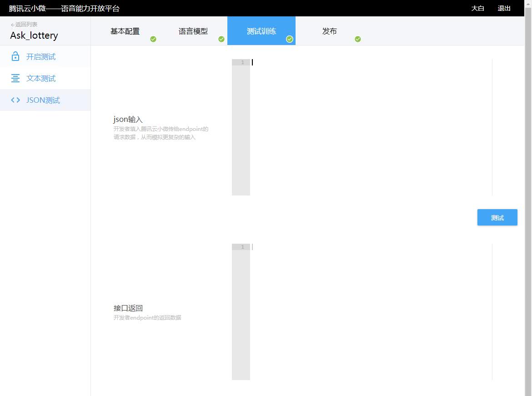
Task: Click inside the 接口返回 output editor
Action: (x=371, y=311)
